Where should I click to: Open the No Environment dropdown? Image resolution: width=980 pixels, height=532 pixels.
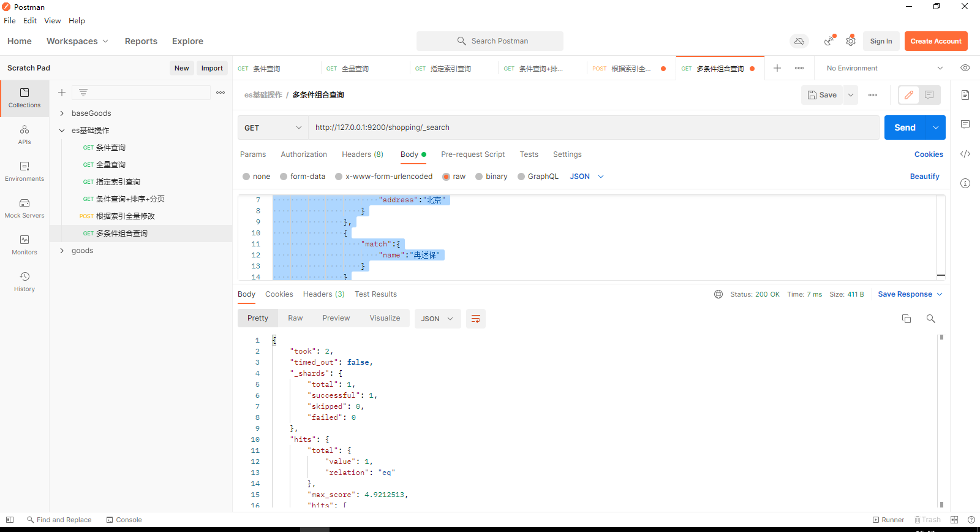tap(884, 68)
